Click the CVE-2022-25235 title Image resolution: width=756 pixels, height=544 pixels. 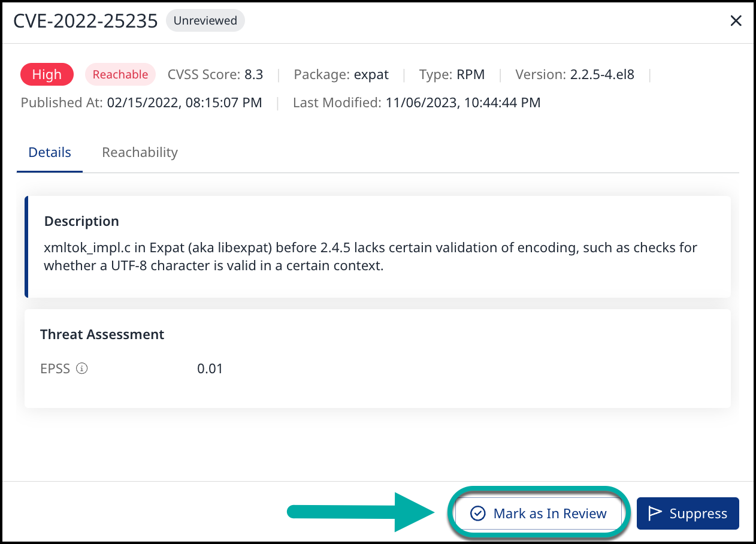(86, 21)
